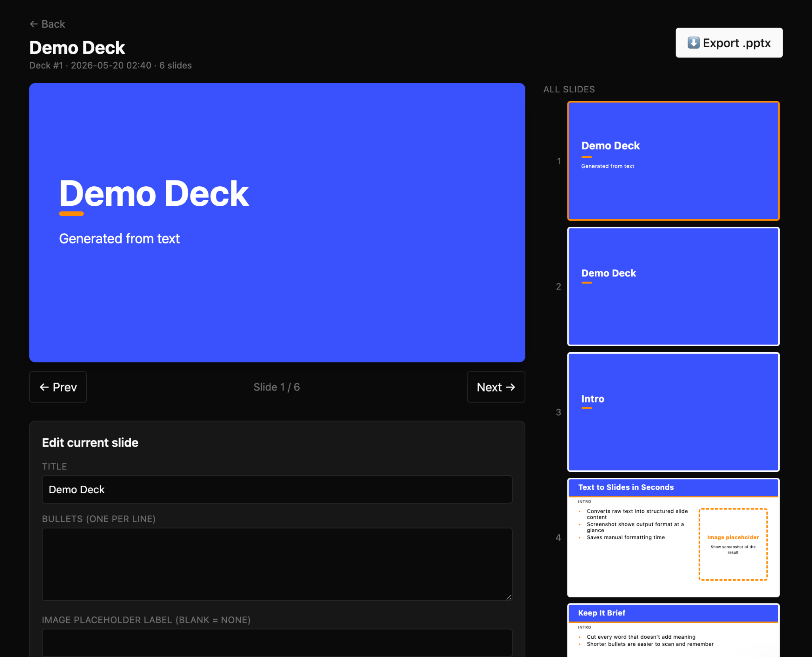This screenshot has width=812, height=657.
Task: Click the ALL SLIDES heading
Action: click(569, 90)
